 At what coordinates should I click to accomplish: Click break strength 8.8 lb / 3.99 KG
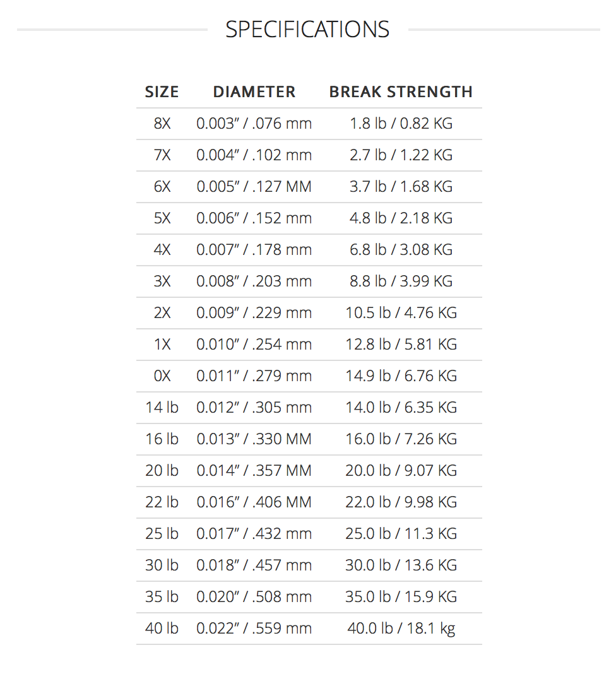coord(401,281)
